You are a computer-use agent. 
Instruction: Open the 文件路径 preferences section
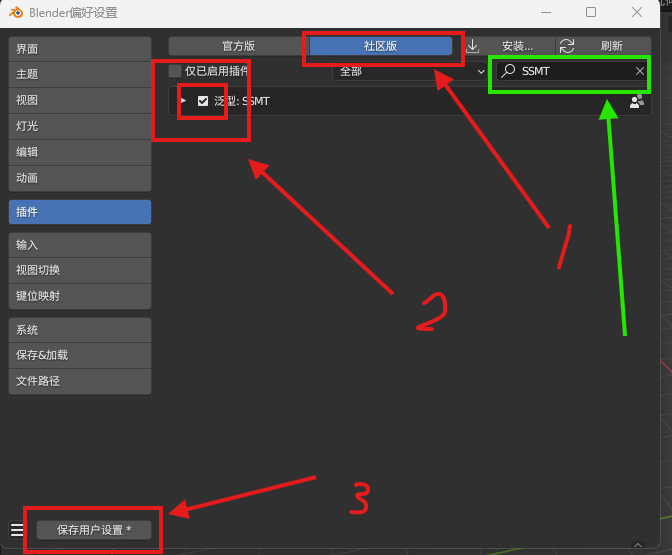[80, 381]
